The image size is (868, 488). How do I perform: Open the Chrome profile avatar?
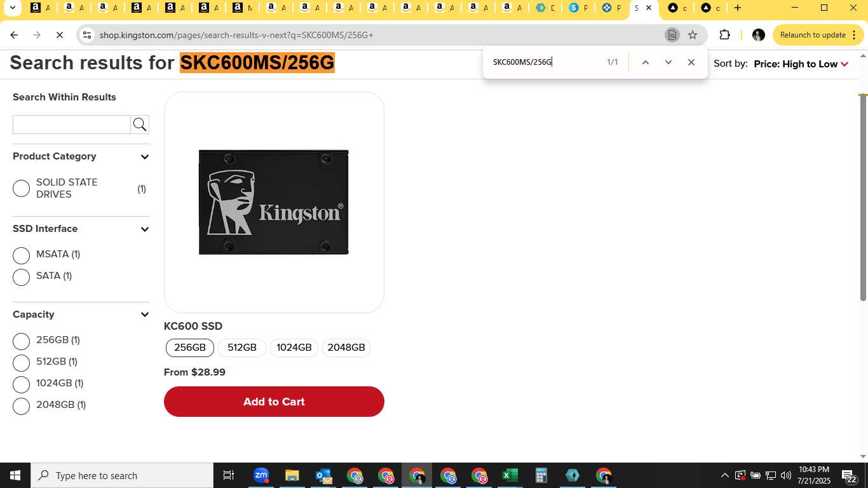758,35
